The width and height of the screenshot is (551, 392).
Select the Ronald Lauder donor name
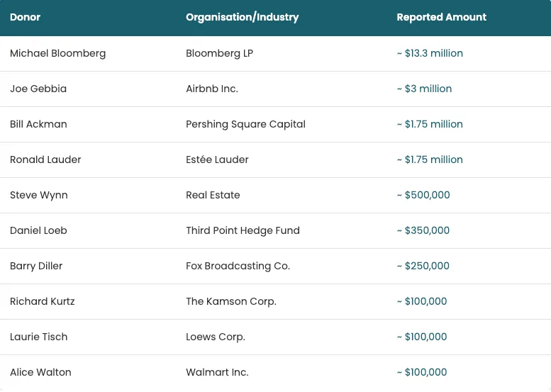coord(45,159)
